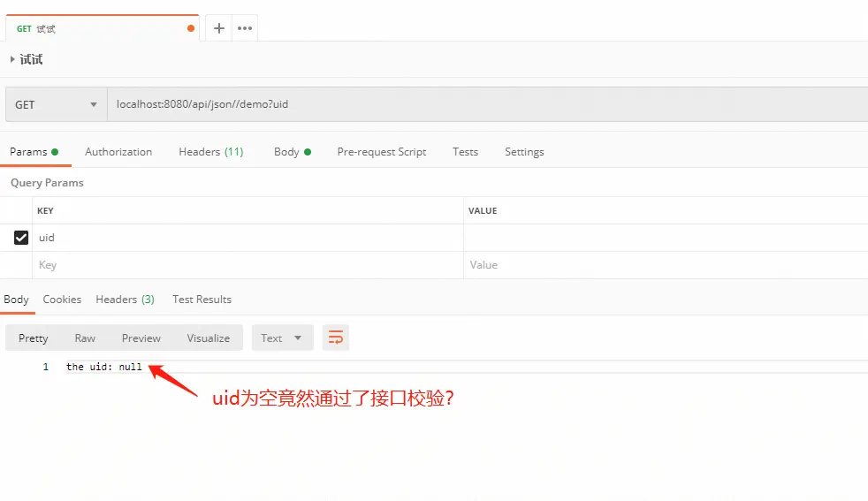
Task: Open the request Body tab
Action: (x=293, y=152)
